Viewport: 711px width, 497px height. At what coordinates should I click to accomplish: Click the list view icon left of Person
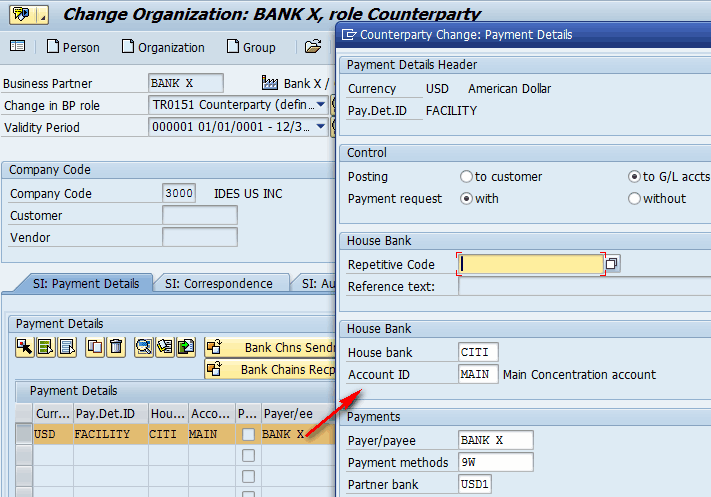pyautogui.click(x=17, y=47)
